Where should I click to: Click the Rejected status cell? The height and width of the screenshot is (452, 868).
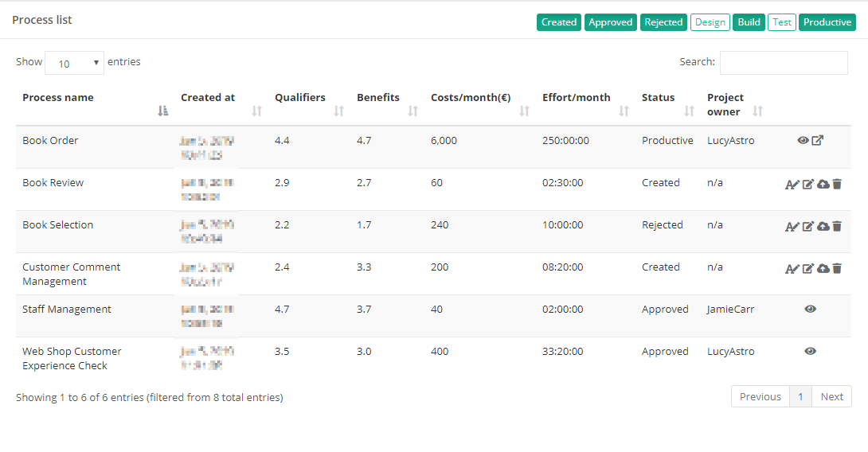point(662,224)
